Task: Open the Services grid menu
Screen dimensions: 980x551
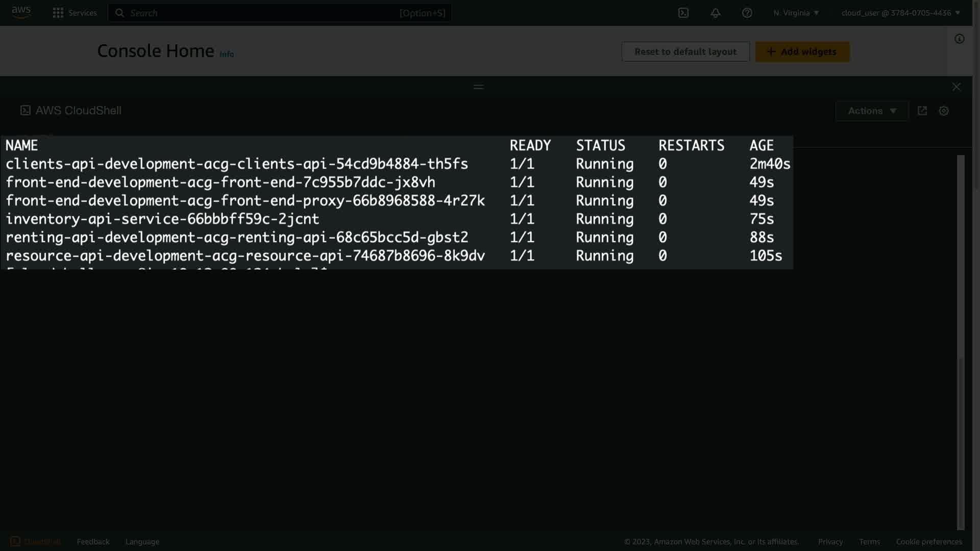Action: (75, 13)
